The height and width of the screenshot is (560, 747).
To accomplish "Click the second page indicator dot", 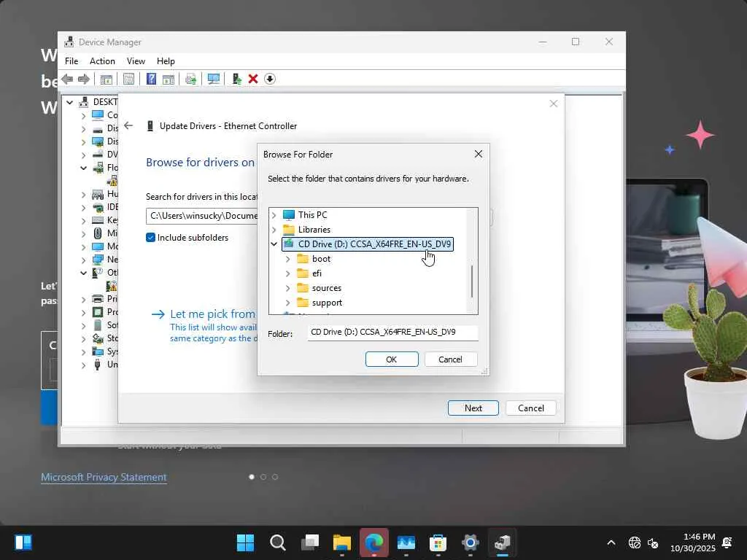I will (263, 477).
